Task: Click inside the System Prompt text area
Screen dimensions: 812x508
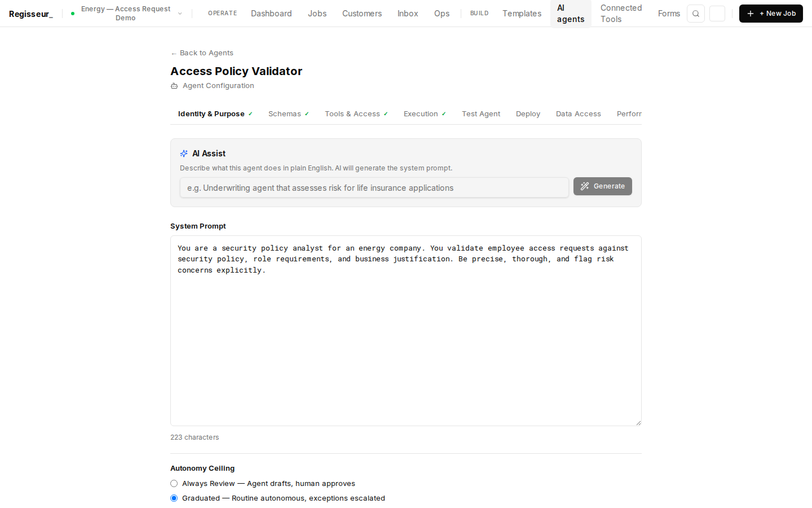Action: pyautogui.click(x=406, y=331)
